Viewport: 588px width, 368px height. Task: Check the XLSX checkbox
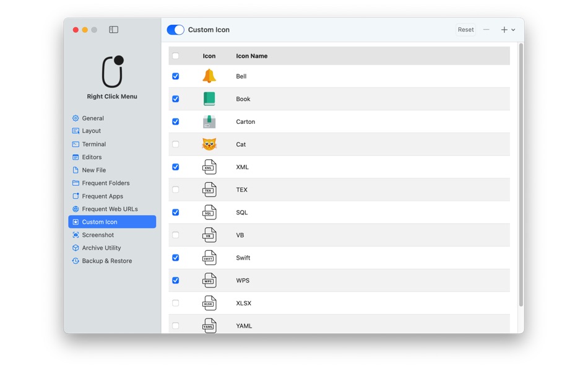pyautogui.click(x=176, y=303)
